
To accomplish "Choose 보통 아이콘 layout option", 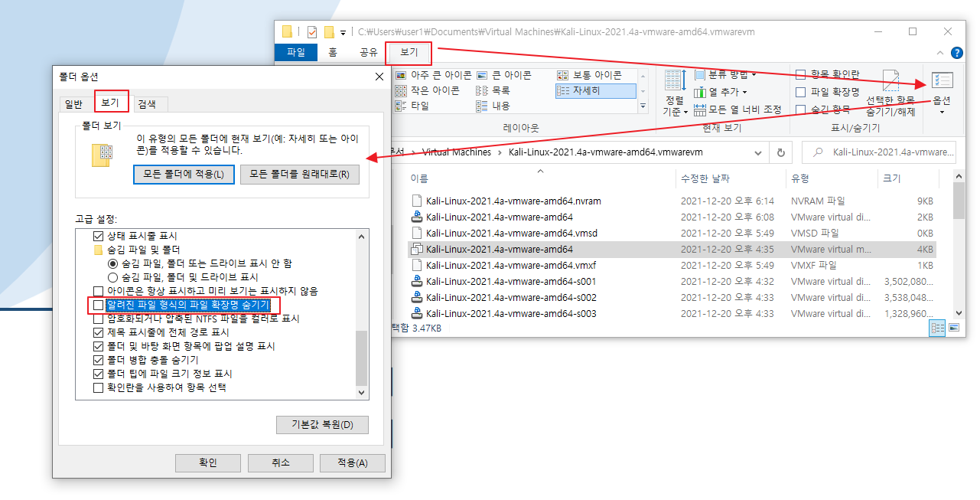I will tap(589, 75).
